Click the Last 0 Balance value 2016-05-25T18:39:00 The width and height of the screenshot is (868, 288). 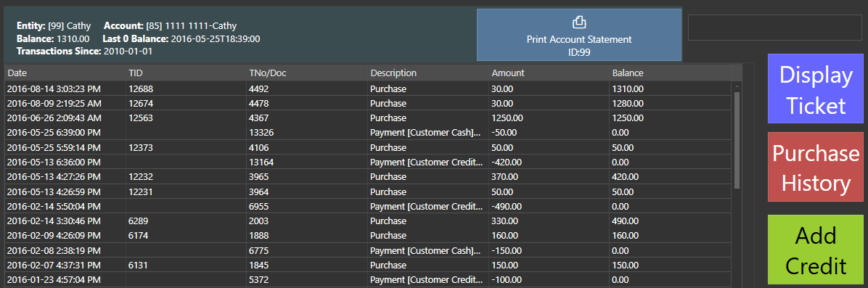click(x=216, y=38)
